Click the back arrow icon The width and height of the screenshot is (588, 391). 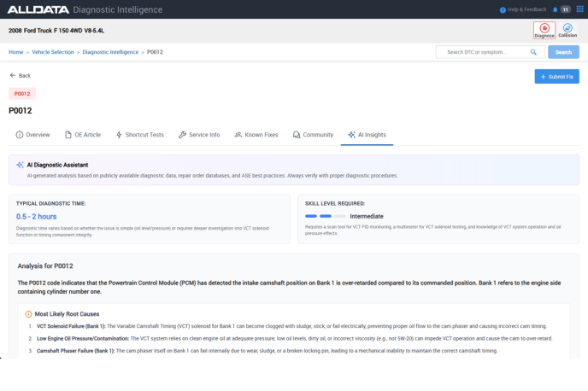[13, 75]
